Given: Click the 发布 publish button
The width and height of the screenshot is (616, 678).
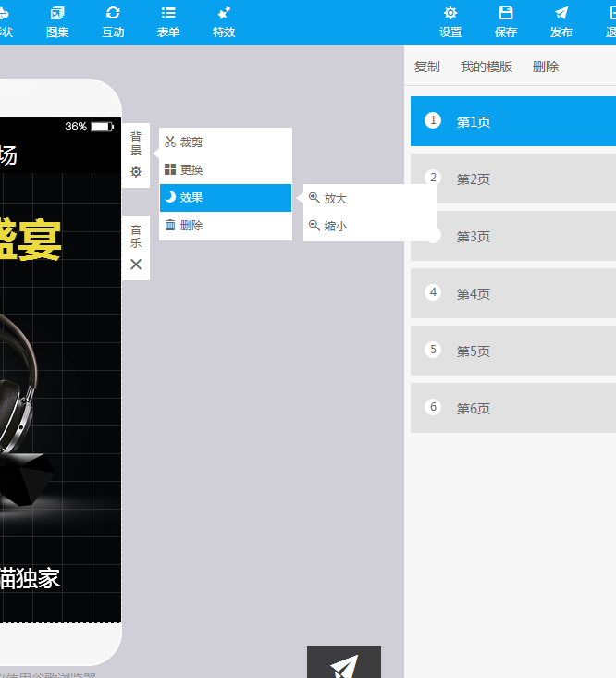Looking at the screenshot, I should click(x=561, y=22).
